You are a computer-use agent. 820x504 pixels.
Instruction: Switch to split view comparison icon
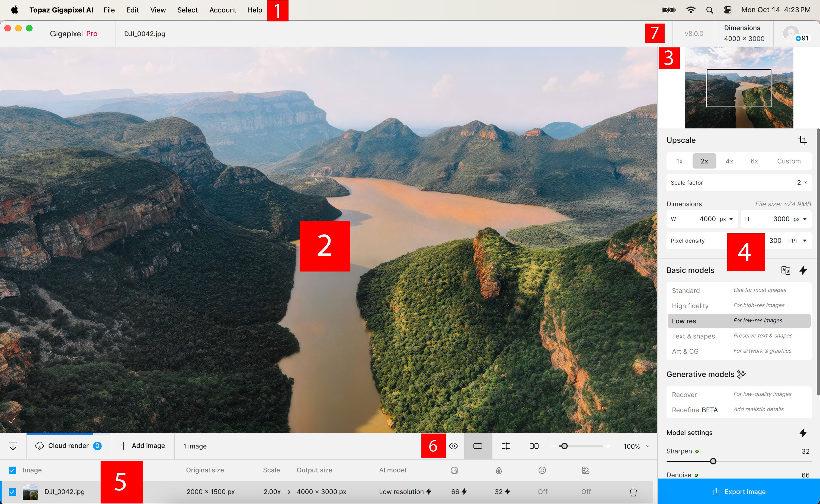[x=505, y=446]
